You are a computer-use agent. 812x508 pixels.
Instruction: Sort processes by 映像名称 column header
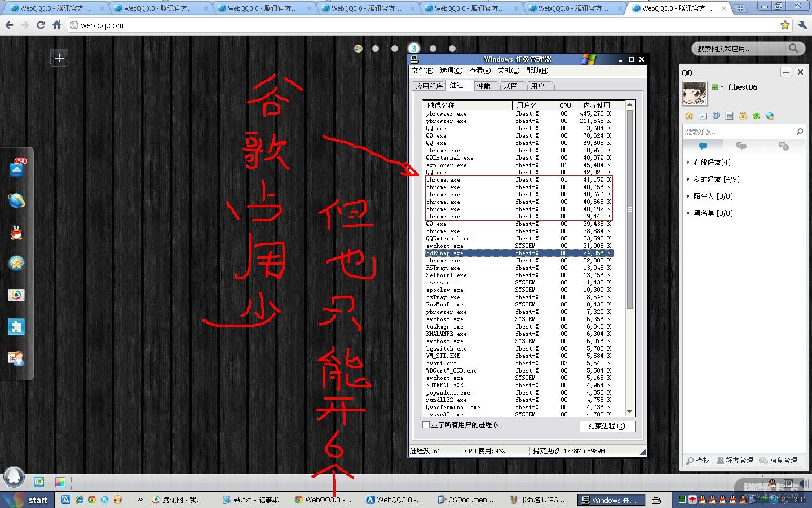(x=467, y=105)
